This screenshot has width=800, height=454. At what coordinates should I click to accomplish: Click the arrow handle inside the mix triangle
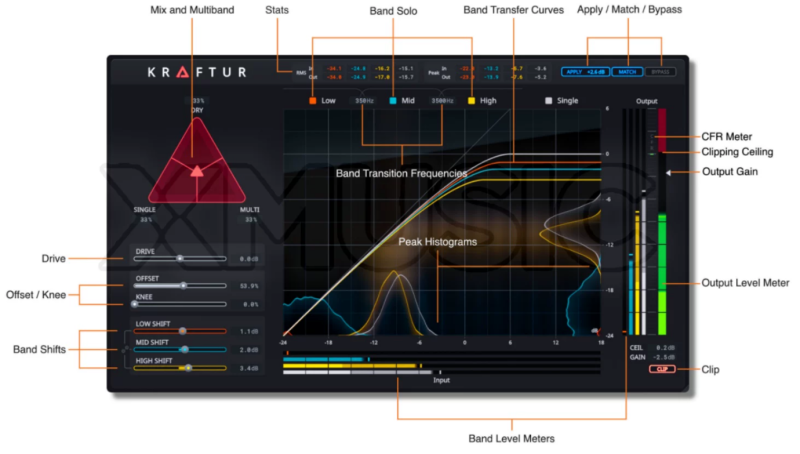click(x=197, y=171)
